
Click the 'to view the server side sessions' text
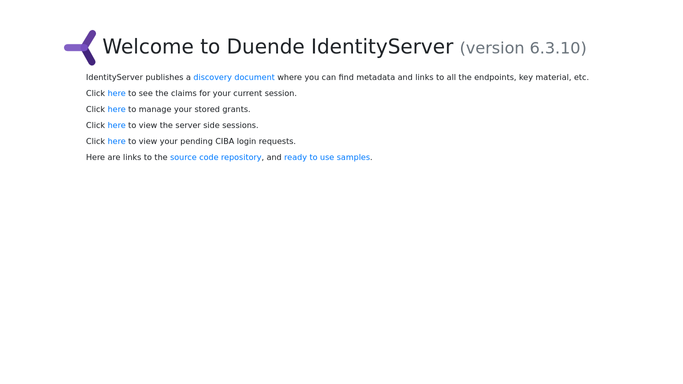pos(193,125)
